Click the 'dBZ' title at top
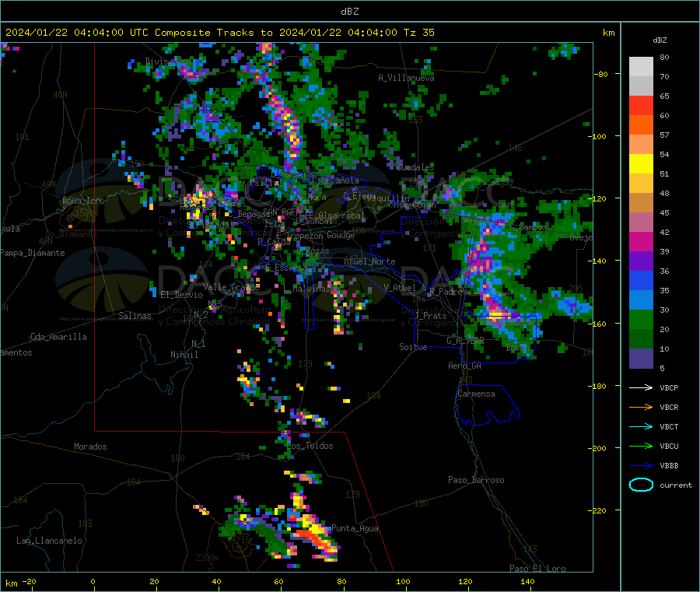Viewport: 700px width, 592px height. pos(349,12)
